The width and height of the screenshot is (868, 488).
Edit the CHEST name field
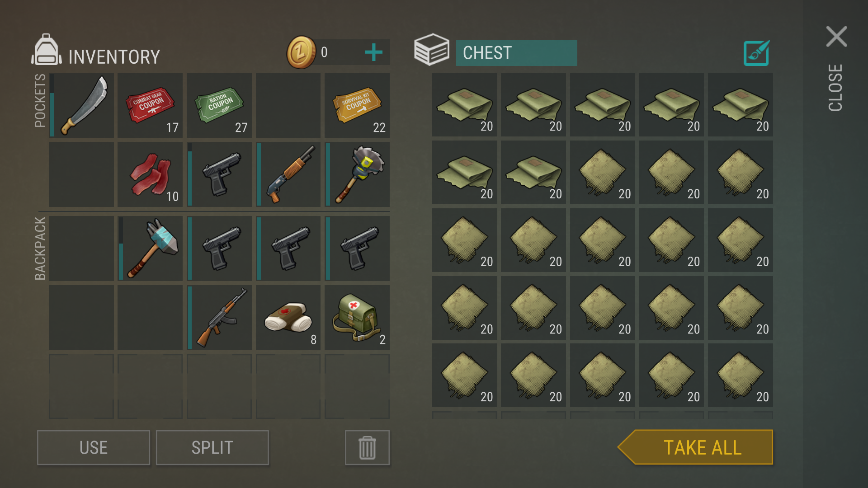[516, 53]
